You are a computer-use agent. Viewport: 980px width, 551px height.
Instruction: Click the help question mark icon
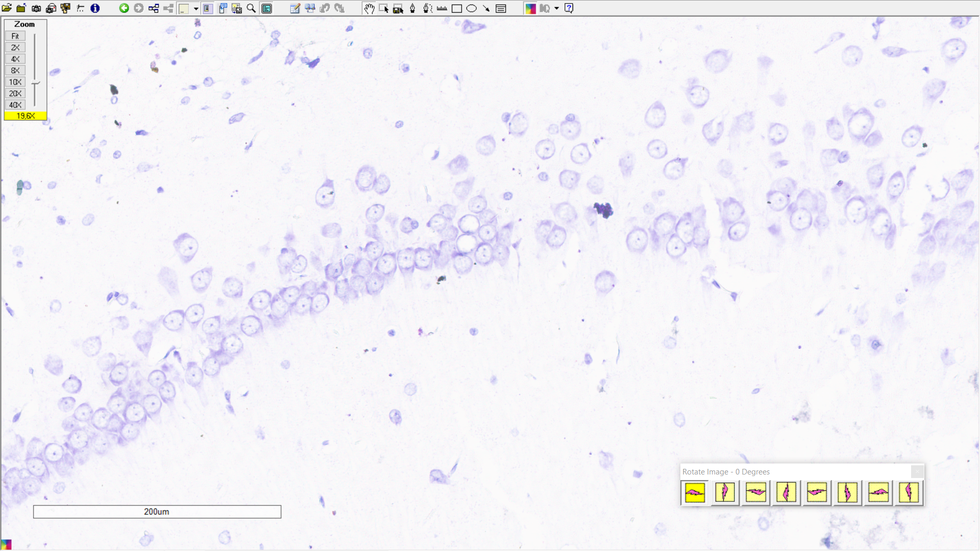(569, 8)
